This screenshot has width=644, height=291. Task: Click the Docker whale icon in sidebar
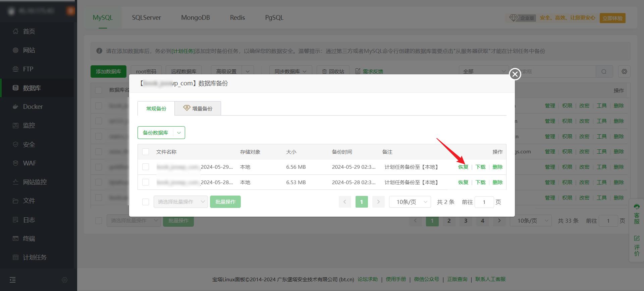point(15,106)
